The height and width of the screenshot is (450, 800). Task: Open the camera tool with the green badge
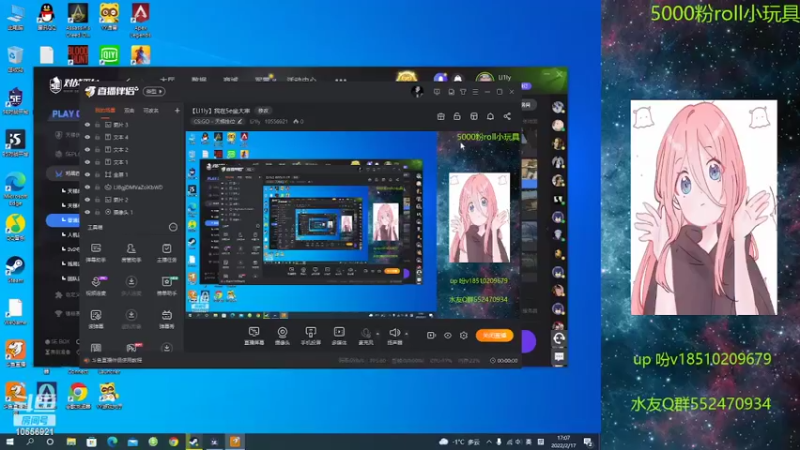tap(166, 286)
